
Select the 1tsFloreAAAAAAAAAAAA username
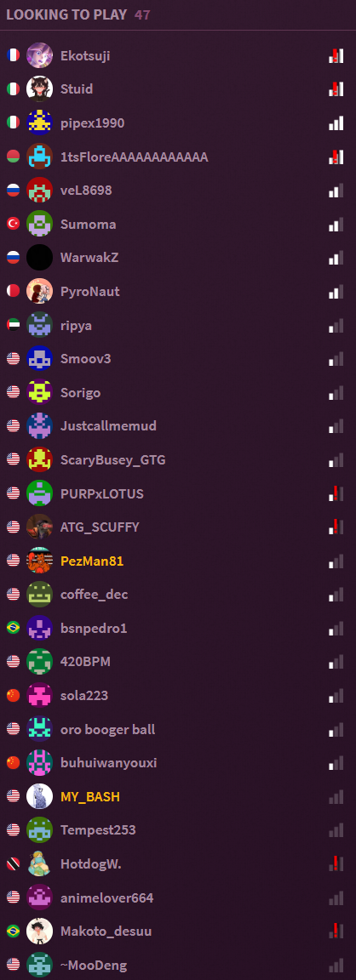pos(135,157)
